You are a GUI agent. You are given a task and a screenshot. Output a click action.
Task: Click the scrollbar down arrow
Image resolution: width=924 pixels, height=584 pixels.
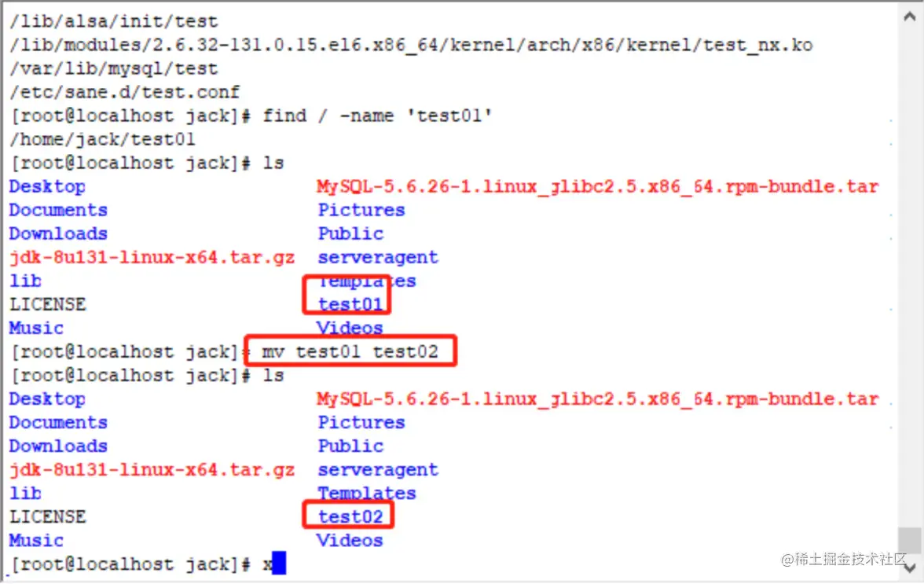point(910,568)
